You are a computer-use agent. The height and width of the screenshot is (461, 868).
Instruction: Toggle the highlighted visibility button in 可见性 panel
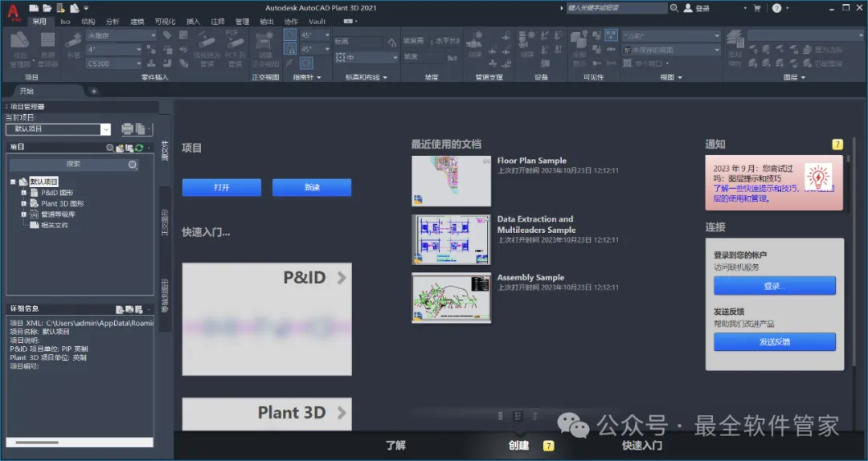click(611, 35)
